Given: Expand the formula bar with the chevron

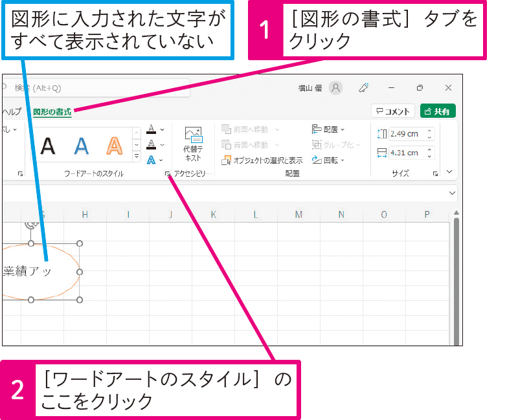Looking at the screenshot, I should 452,193.
